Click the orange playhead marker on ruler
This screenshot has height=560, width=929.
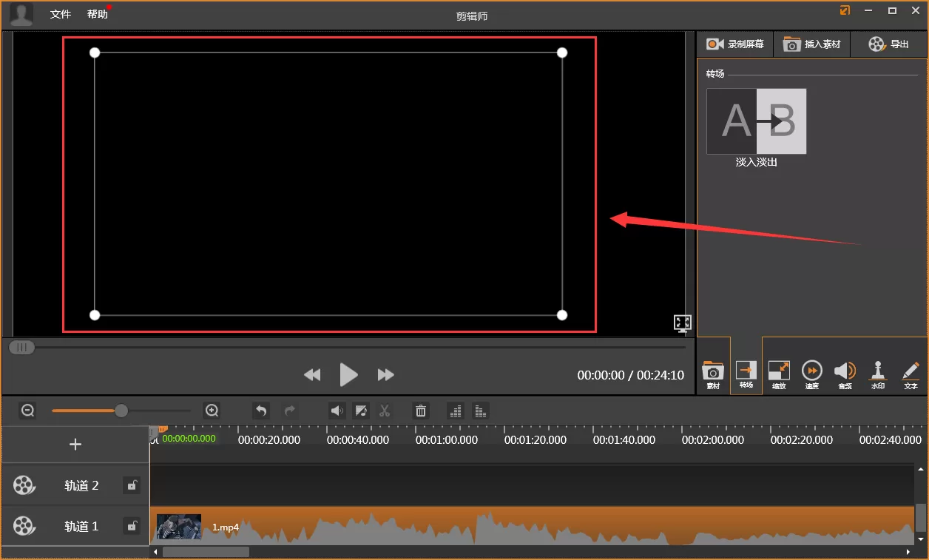(162, 429)
